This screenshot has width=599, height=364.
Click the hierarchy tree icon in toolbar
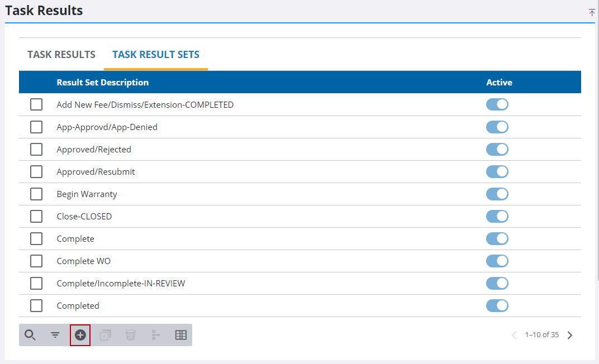(x=155, y=335)
